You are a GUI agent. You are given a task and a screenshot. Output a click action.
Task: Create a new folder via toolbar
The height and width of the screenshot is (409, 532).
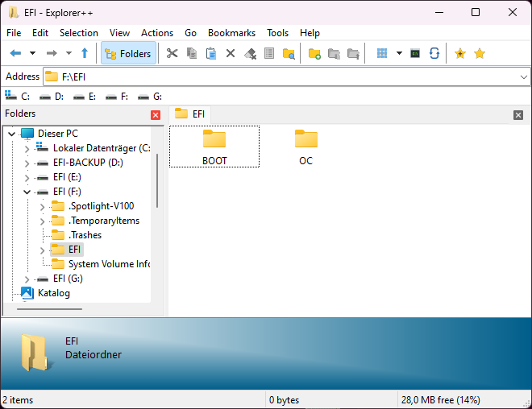click(x=314, y=53)
